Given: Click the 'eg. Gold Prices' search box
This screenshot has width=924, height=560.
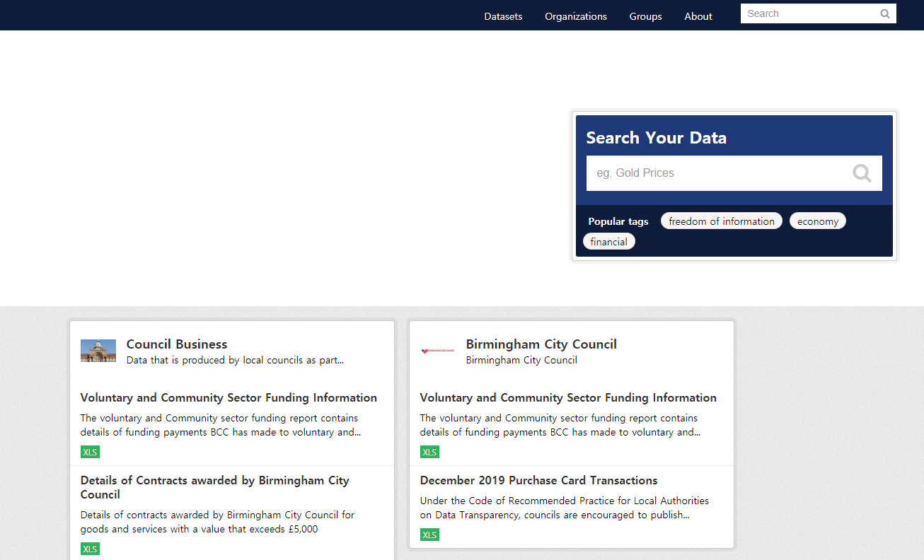Looking at the screenshot, I should 715,173.
